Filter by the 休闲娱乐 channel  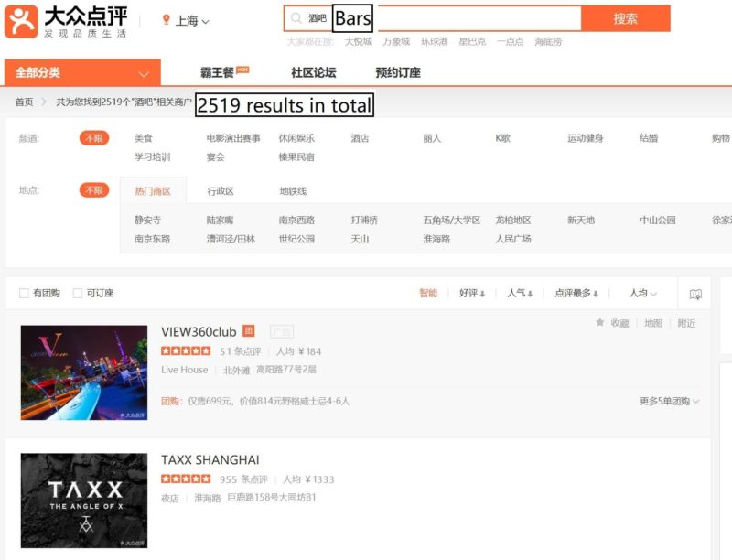(x=296, y=138)
